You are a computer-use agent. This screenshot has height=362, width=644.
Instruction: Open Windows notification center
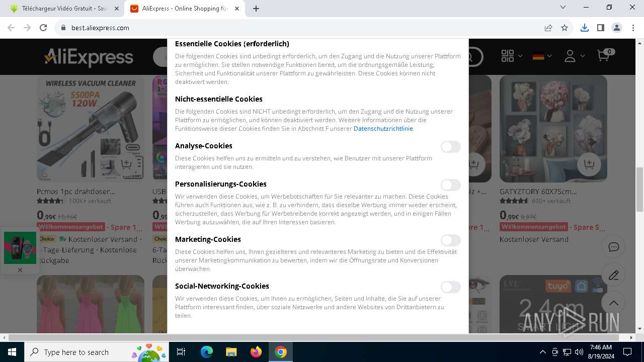coord(627,352)
